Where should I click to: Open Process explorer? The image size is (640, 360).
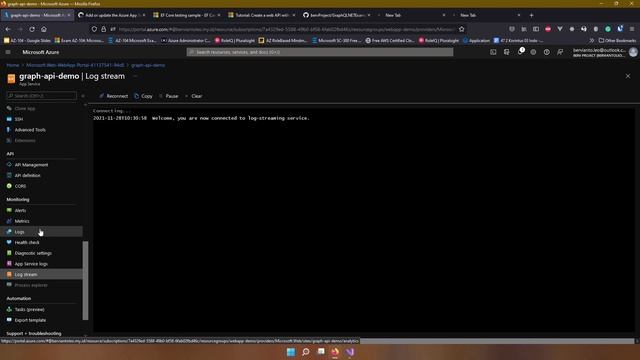coord(31,285)
